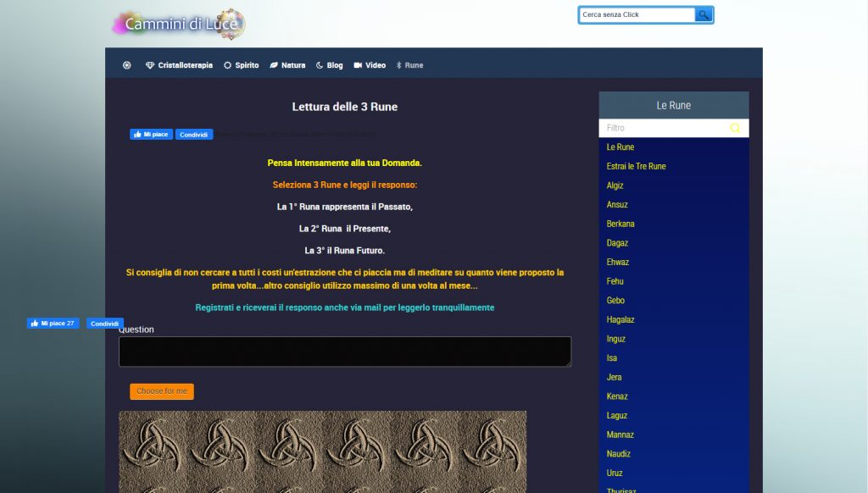Click the 'Le Rune' panel header
This screenshot has height=493, width=868.
674,105
